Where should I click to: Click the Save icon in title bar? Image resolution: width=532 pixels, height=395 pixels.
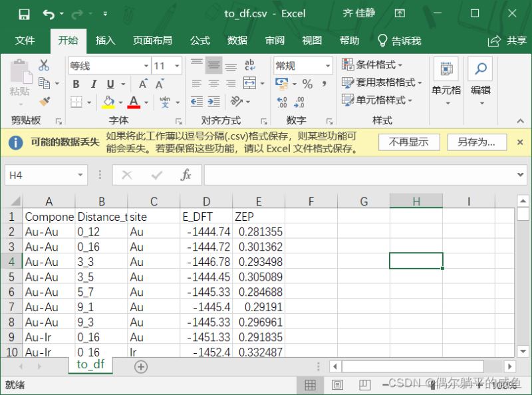click(x=24, y=14)
